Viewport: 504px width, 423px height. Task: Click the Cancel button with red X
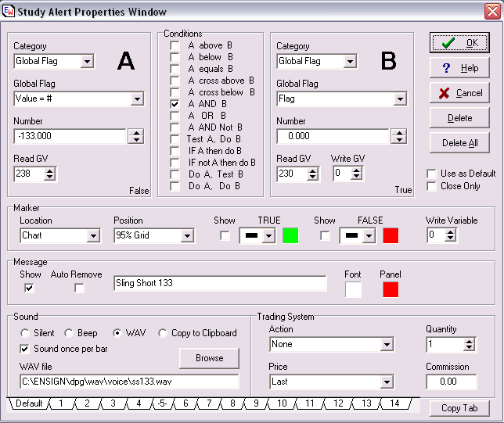tap(459, 93)
